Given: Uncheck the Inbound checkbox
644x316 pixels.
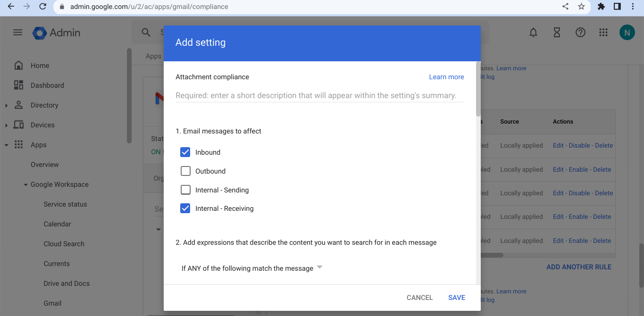Looking at the screenshot, I should click(x=185, y=152).
